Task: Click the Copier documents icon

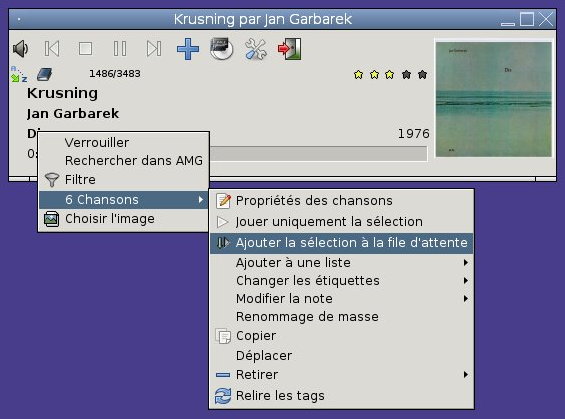Action: [x=223, y=336]
